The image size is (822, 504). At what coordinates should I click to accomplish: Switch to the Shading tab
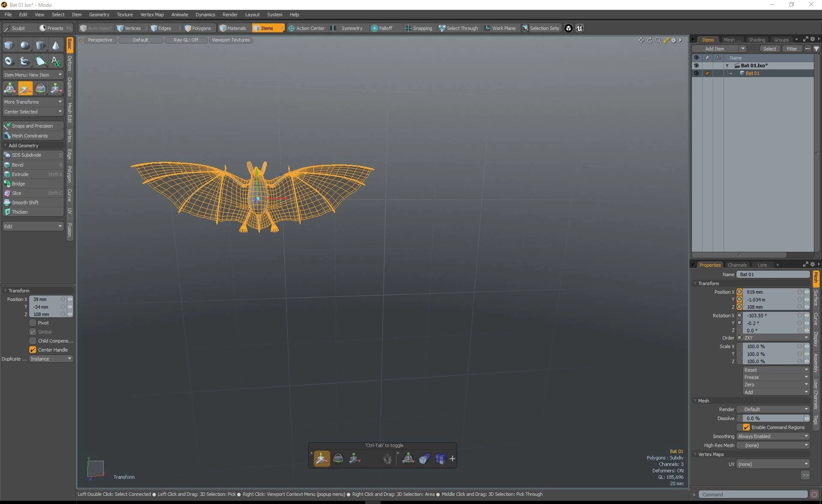pyautogui.click(x=756, y=40)
